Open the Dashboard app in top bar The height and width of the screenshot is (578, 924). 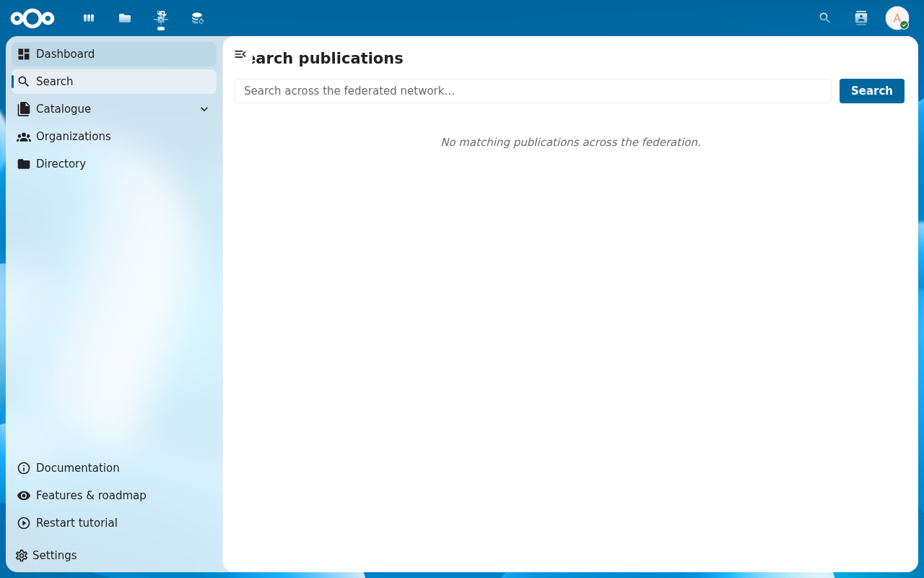(x=89, y=18)
